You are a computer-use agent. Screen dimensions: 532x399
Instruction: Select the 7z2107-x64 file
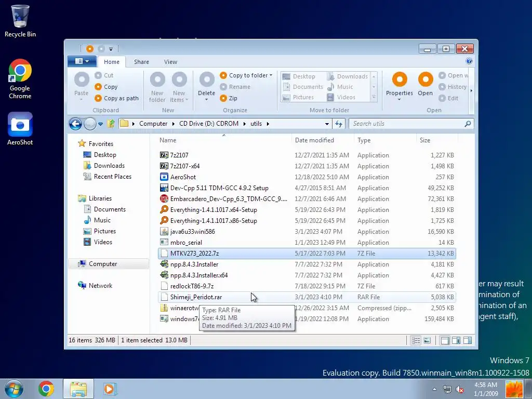(x=307, y=166)
